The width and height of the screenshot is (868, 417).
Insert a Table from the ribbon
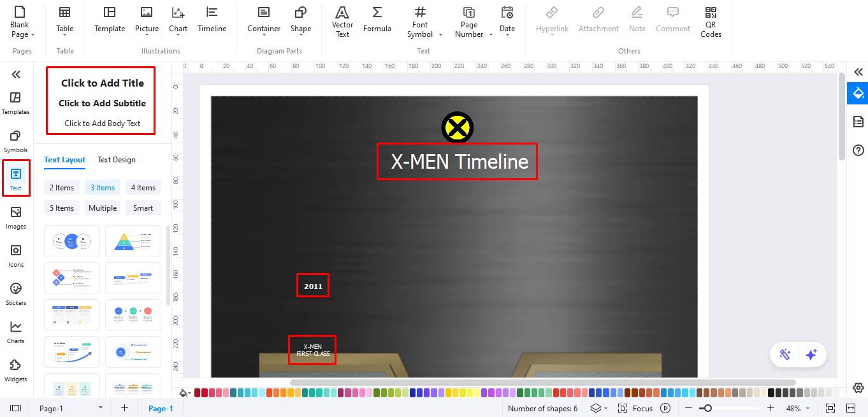point(64,20)
